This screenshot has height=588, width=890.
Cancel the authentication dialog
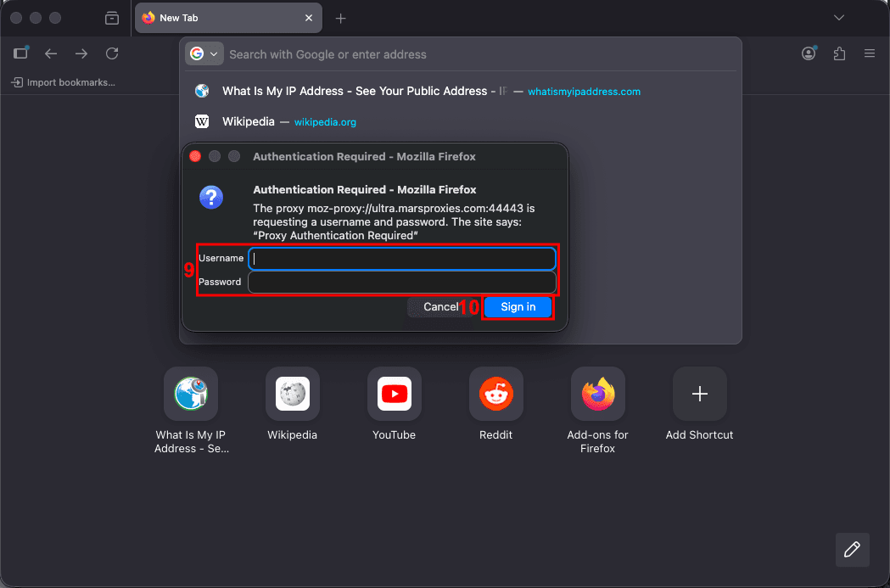(440, 307)
